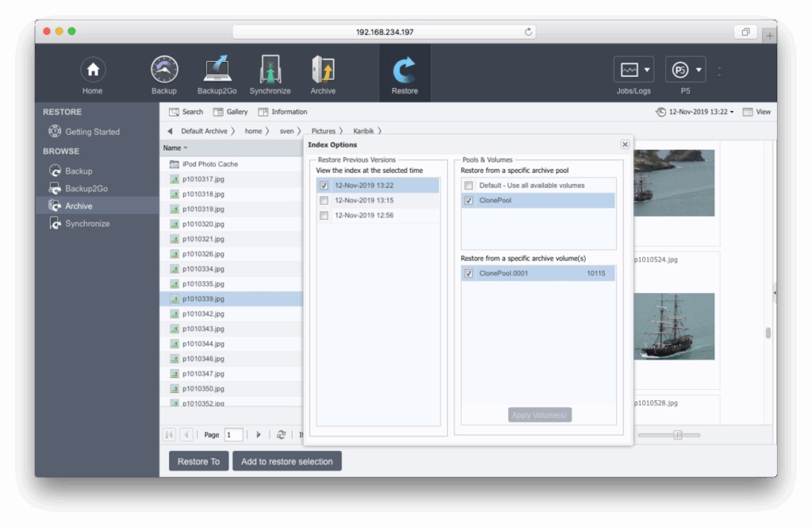
Task: Adjust the thumbnail size slider
Action: [x=677, y=434]
